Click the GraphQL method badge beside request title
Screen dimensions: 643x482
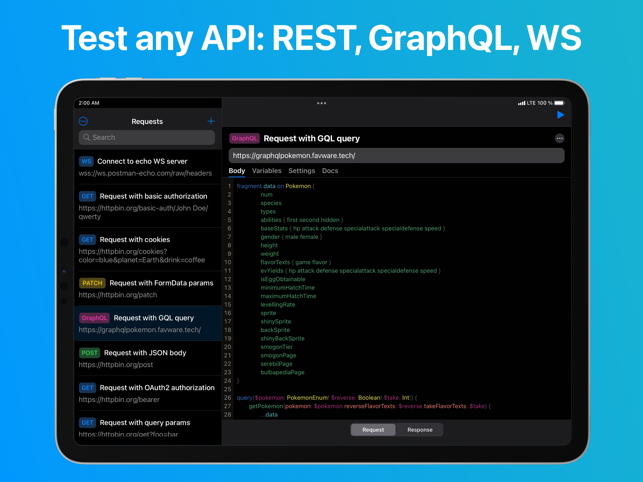coord(244,139)
